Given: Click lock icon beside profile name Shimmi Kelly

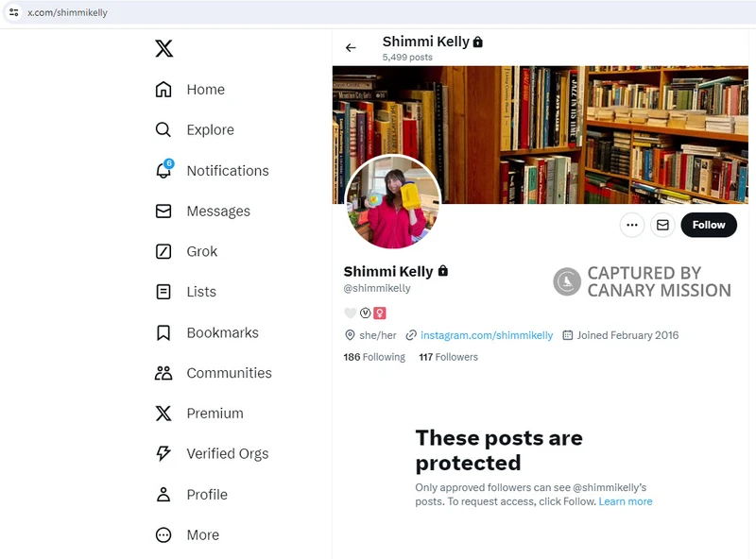Looking at the screenshot, I should (443, 271).
